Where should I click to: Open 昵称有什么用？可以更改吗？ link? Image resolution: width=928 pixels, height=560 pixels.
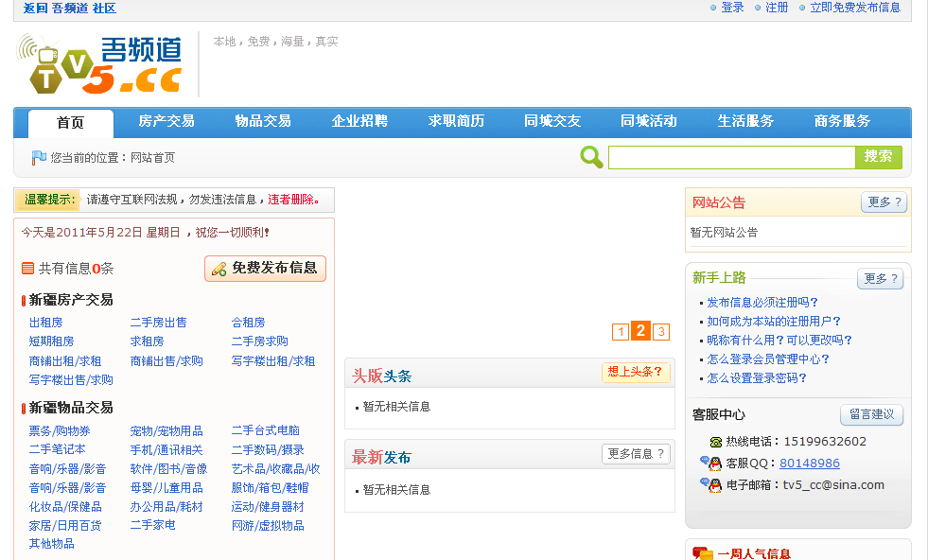779,341
